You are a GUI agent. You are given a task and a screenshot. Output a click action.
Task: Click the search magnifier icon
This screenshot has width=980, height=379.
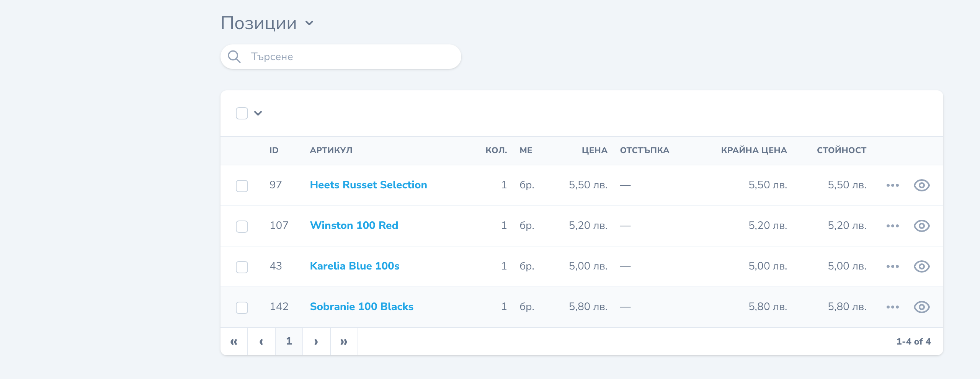(234, 57)
